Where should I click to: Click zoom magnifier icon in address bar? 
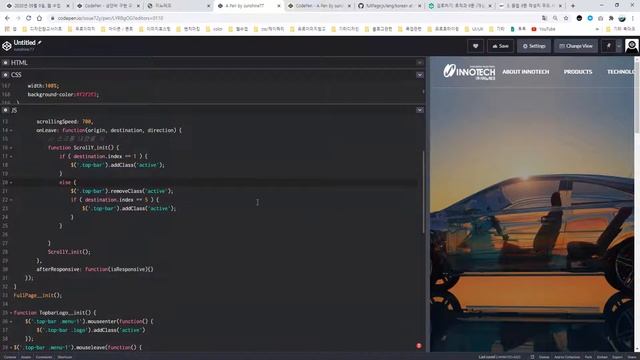[555, 18]
